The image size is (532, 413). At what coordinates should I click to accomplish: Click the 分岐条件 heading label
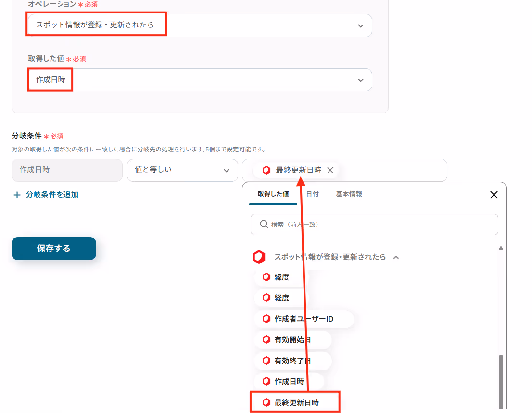26,136
